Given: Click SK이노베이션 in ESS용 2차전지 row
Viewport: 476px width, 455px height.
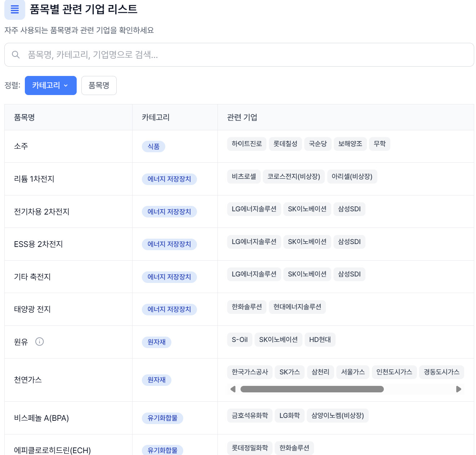Looking at the screenshot, I should (x=307, y=242).
